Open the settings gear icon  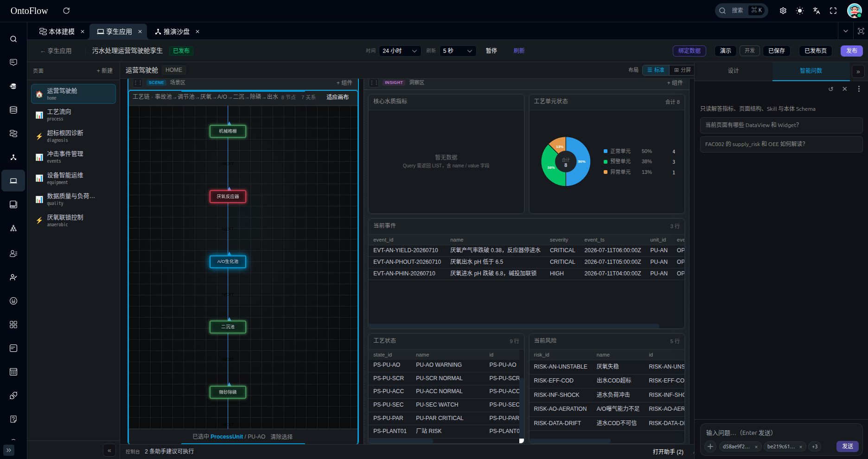[x=783, y=11]
